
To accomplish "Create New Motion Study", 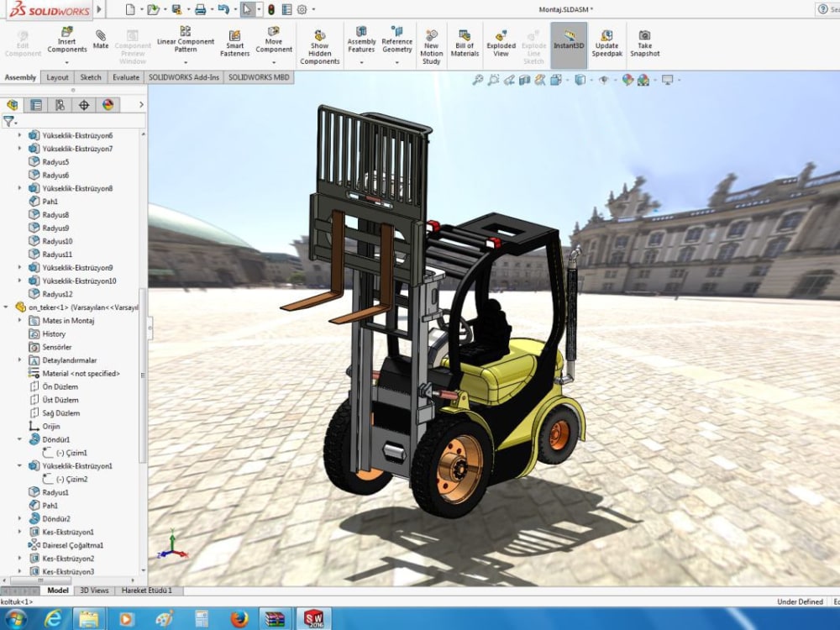I will click(431, 48).
